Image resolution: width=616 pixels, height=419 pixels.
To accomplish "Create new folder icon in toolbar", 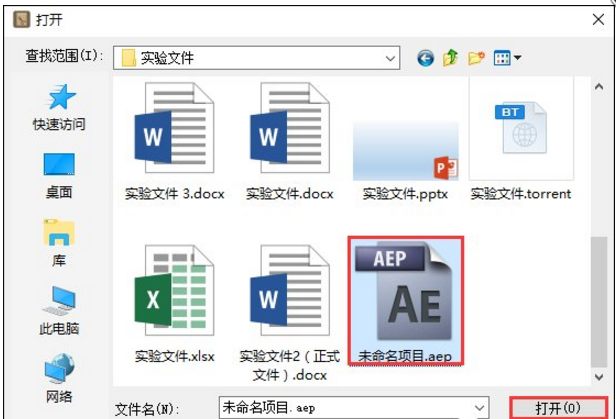I will pyautogui.click(x=476, y=58).
